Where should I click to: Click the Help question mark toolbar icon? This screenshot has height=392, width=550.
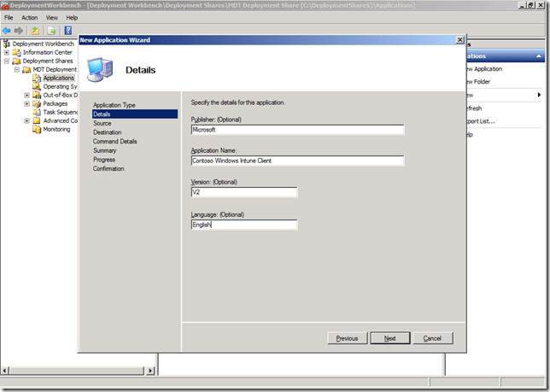click(x=68, y=31)
